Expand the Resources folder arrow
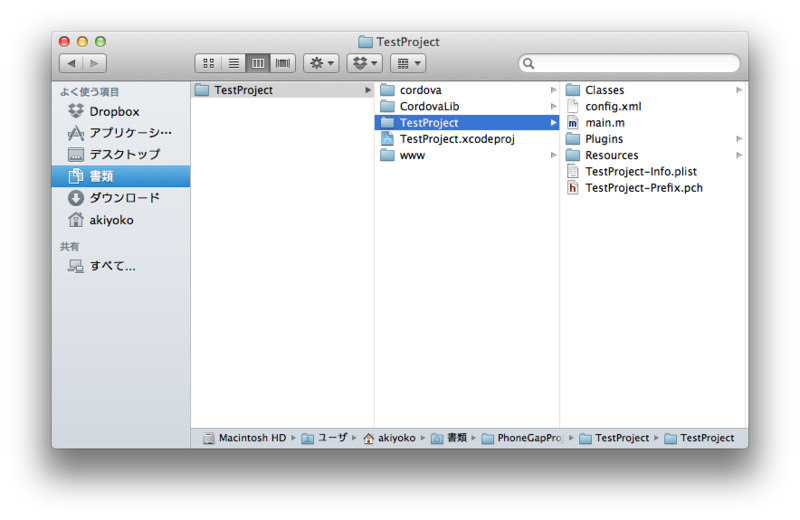The image size is (800, 520). [x=739, y=155]
